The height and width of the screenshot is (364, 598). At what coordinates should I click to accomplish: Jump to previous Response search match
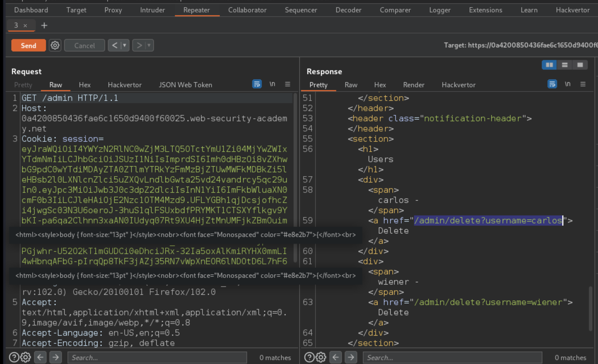[336, 357]
